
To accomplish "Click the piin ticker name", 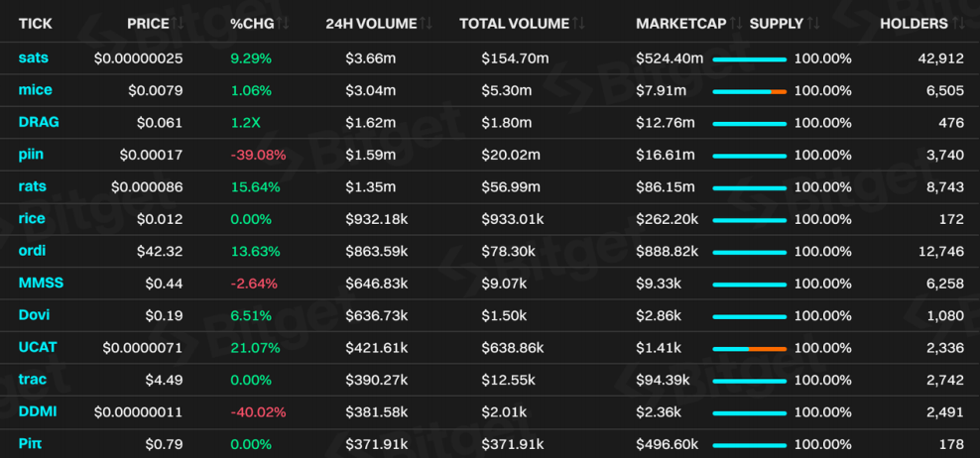I will point(31,155).
